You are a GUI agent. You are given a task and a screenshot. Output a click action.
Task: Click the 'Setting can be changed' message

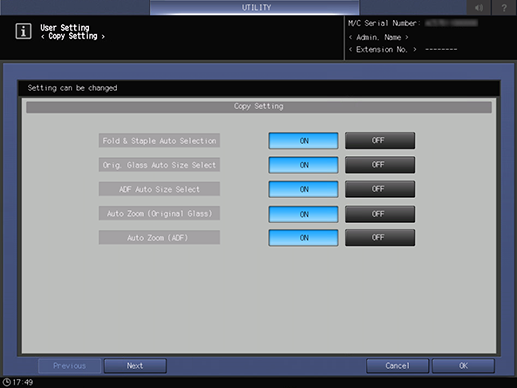pyautogui.click(x=72, y=88)
